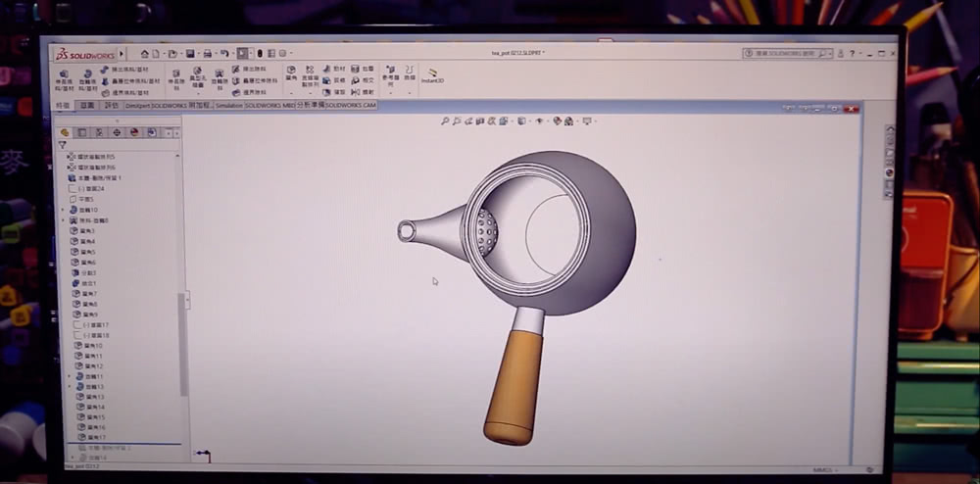Expand the tree node numbered 10 with arrow
Screen dimensions: 980x484
[65, 210]
